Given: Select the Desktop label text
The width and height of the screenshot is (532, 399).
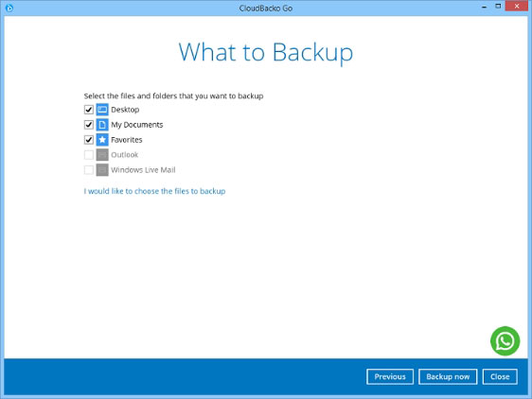Looking at the screenshot, I should [x=125, y=110].
